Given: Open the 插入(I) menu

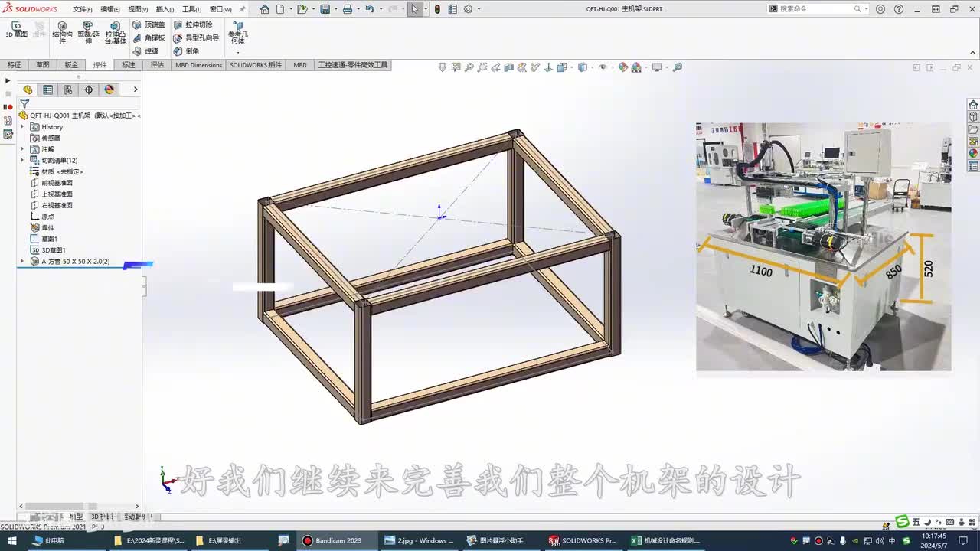Looking at the screenshot, I should 165,9.
